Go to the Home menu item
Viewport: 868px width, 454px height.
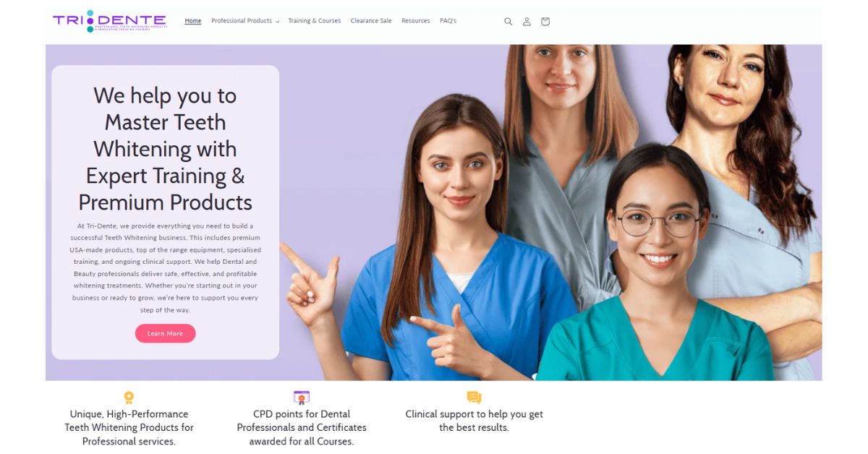click(x=193, y=21)
